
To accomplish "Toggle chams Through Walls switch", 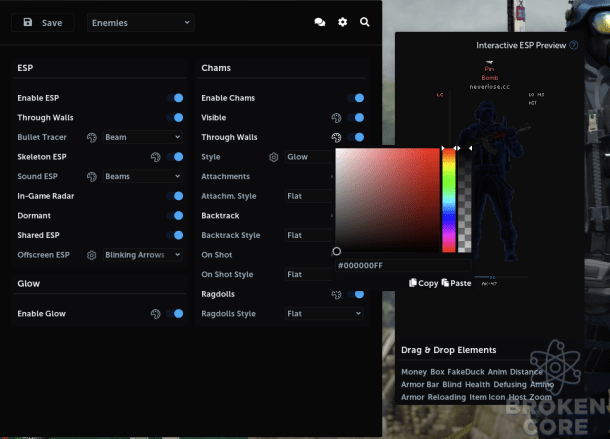I will (356, 137).
